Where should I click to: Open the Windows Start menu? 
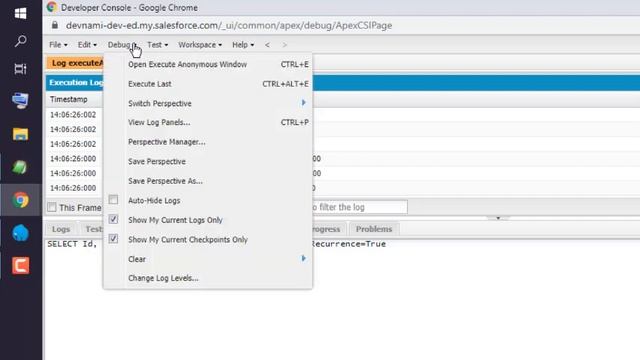tap(20, 13)
